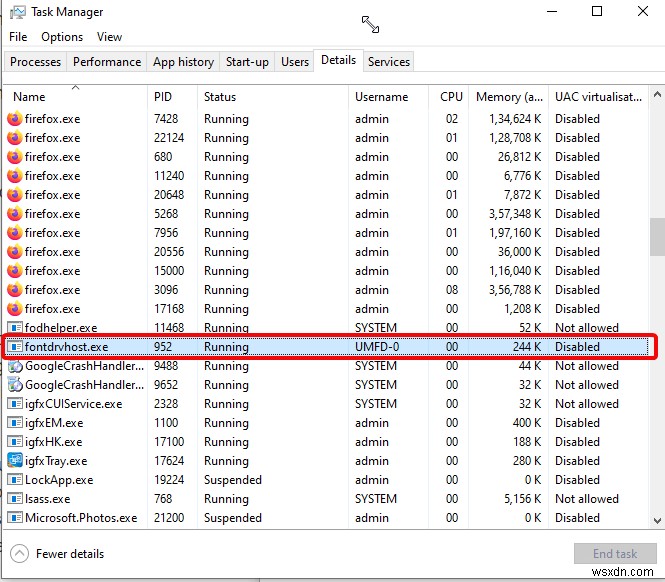The height and width of the screenshot is (582, 665).
Task: Click the Fewer details label
Action: tap(70, 554)
